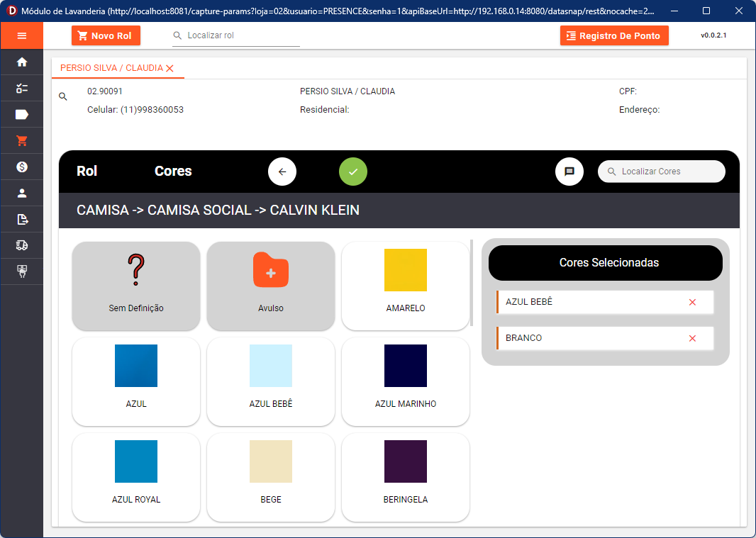Click the Residencial label
756x538 pixels.
coord(325,110)
